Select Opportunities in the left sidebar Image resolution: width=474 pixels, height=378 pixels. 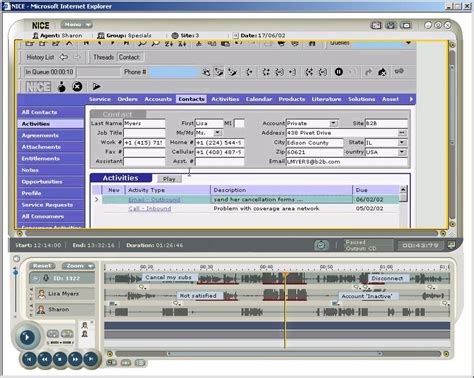pyautogui.click(x=51, y=182)
